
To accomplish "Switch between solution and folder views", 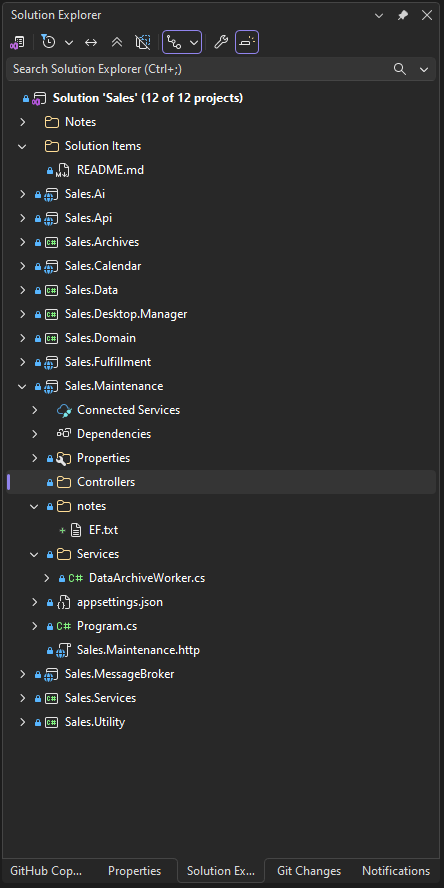I will (x=17, y=42).
